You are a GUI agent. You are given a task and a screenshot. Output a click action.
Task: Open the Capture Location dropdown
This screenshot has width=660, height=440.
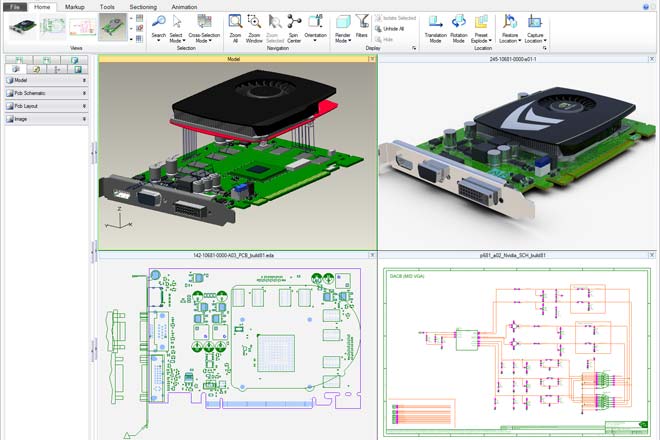(535, 38)
